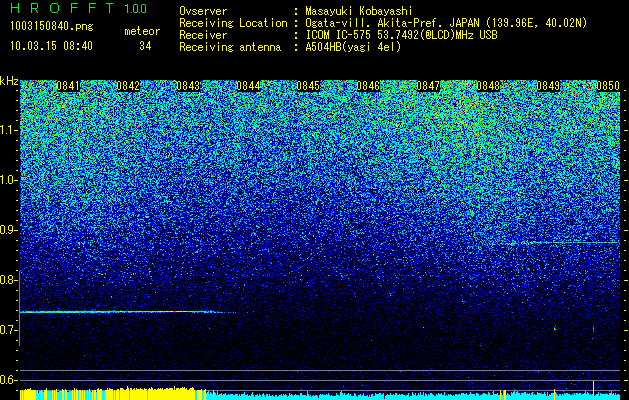This screenshot has width=629, height=400.
Task: Click the small green echo dot below 0849
Action: [x=555, y=328]
